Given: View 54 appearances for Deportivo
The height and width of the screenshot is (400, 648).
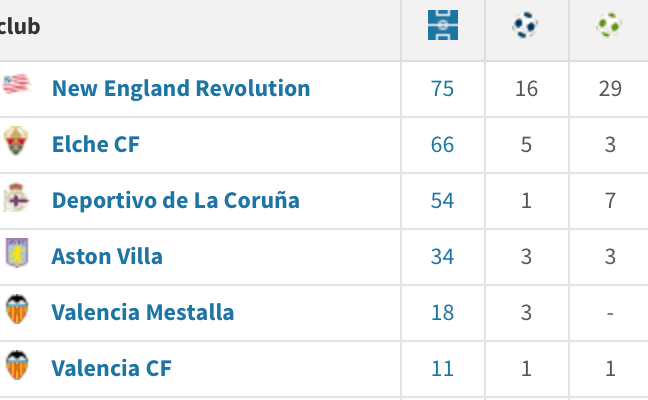Looking at the screenshot, I should (x=442, y=200).
